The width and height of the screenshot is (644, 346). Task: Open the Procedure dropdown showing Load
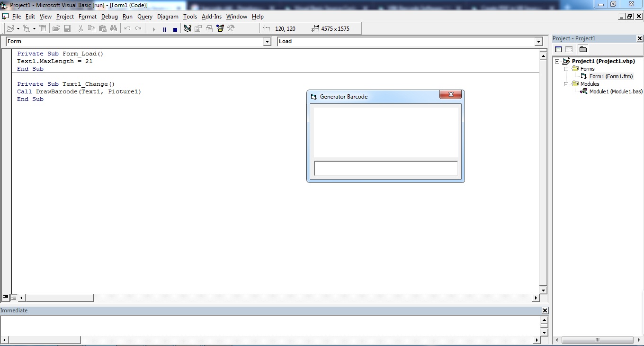[538, 42]
